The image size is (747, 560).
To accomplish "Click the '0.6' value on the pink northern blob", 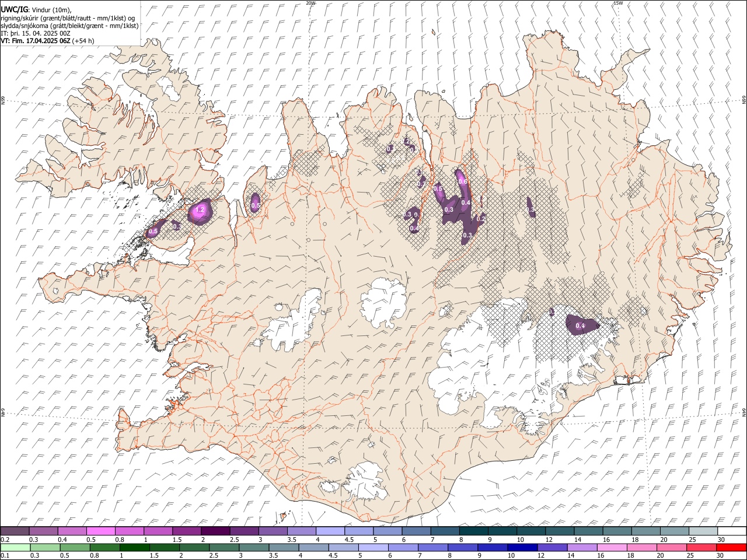I will [463, 182].
